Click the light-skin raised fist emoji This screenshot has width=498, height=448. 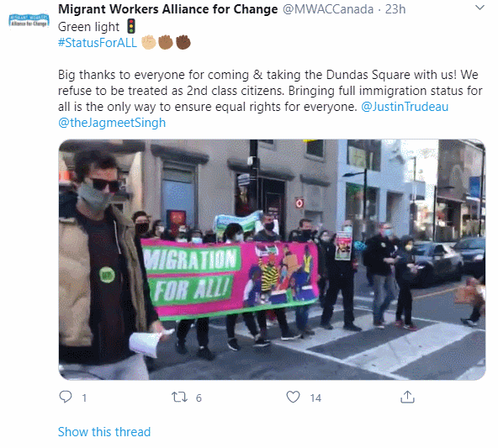pos(149,42)
